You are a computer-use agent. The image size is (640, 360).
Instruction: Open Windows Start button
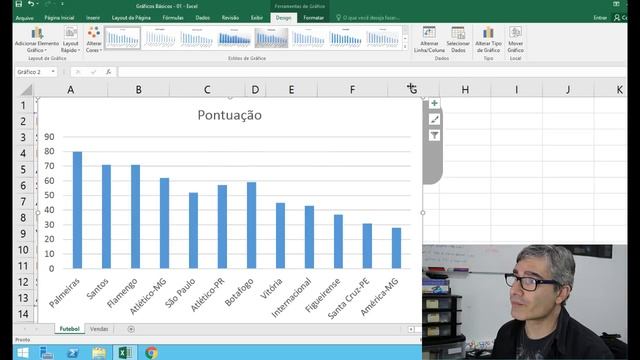click(23, 353)
